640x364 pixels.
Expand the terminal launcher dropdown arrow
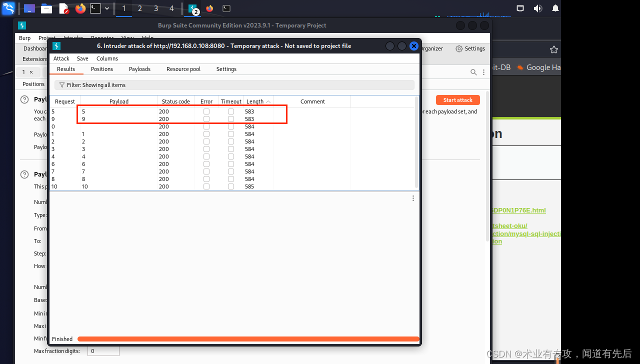[x=107, y=8]
